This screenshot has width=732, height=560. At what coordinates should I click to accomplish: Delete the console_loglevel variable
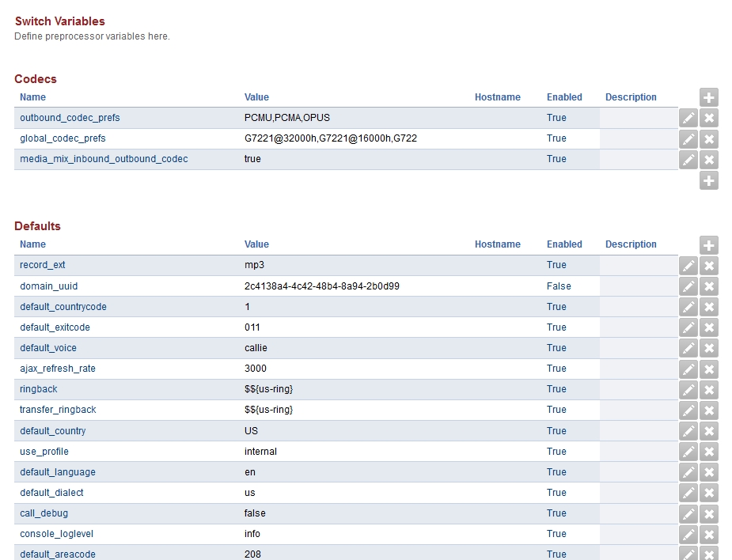tap(709, 535)
